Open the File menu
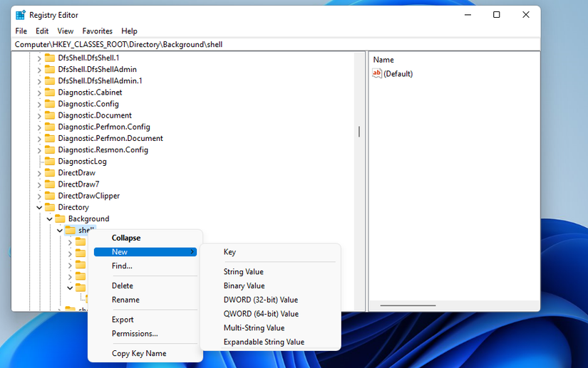This screenshot has height=368, width=588. (21, 31)
